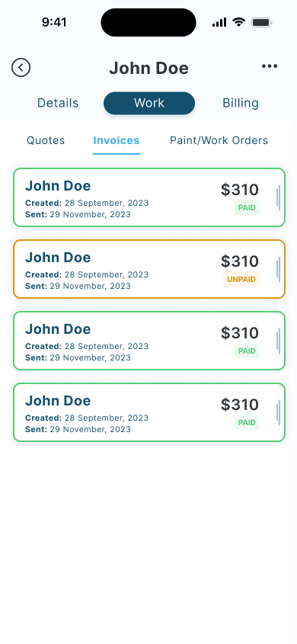Select the Invoices sub-tab
The width and height of the screenshot is (297, 644).
point(117,140)
